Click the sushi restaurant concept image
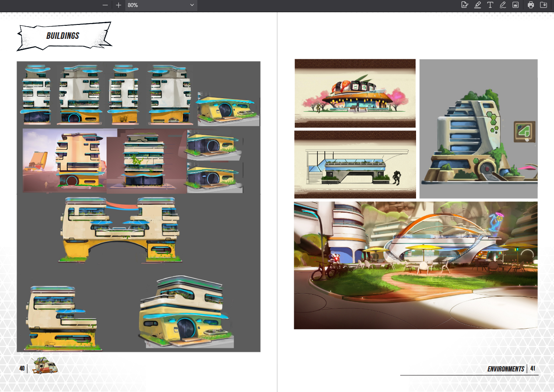The width and height of the screenshot is (554, 392). pos(355,93)
